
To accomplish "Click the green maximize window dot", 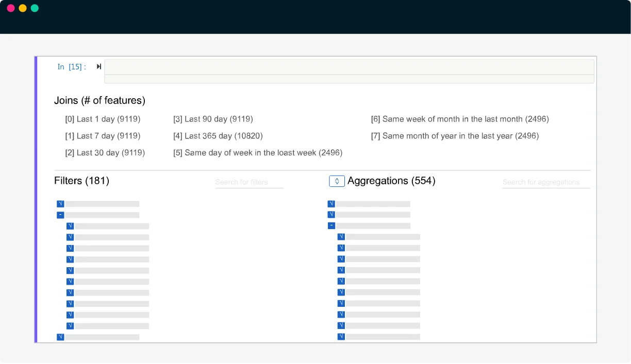I will pos(35,8).
